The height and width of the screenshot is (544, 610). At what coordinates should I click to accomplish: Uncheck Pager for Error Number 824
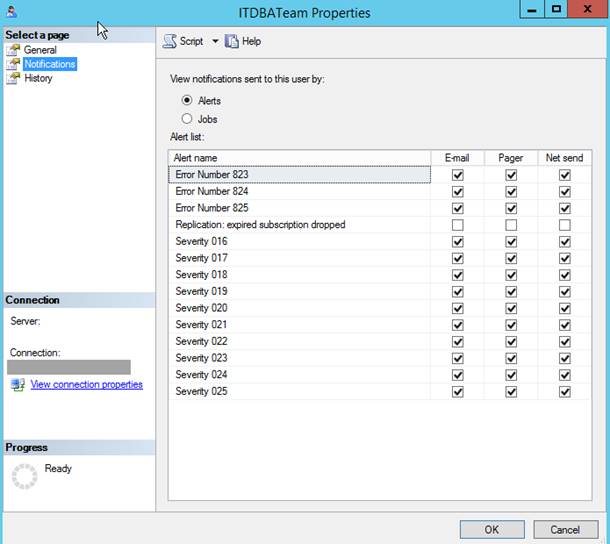511,192
